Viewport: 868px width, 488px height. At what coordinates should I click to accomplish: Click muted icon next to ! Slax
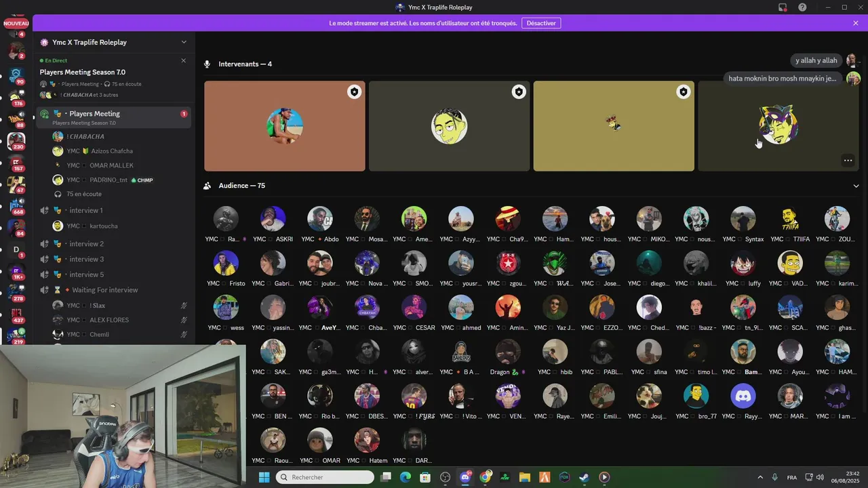(x=184, y=305)
